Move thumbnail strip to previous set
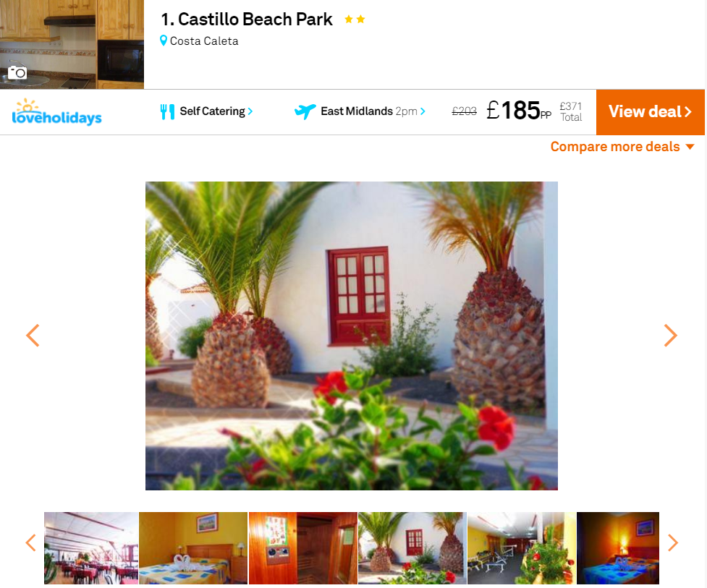This screenshot has width=707, height=588. (30, 542)
